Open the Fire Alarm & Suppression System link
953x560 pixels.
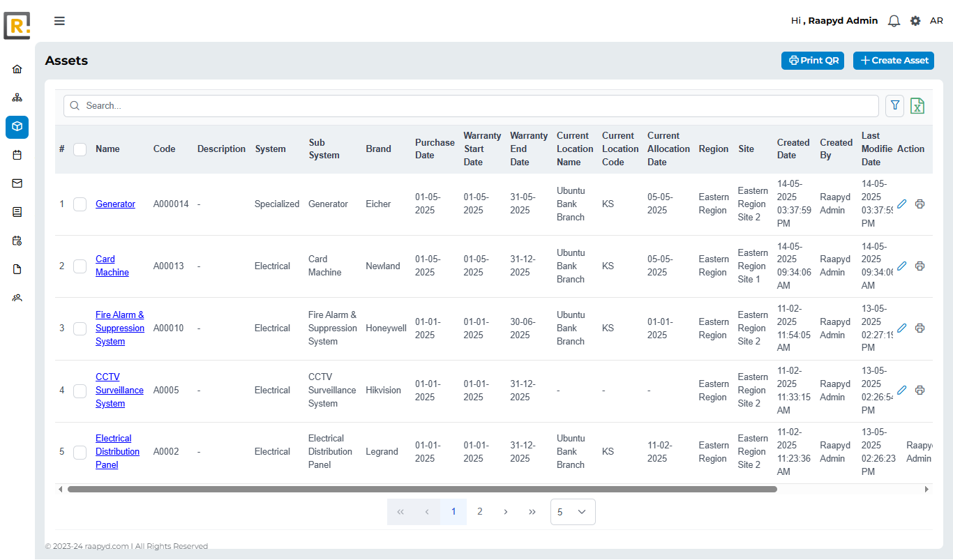tap(120, 328)
